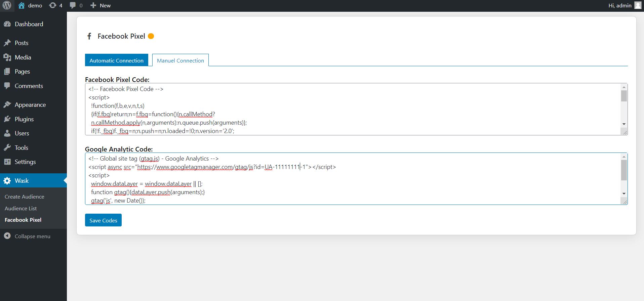644x301 pixels.
Task: Click Facebook Pixel textarea scroll up arrow
Action: click(624, 87)
